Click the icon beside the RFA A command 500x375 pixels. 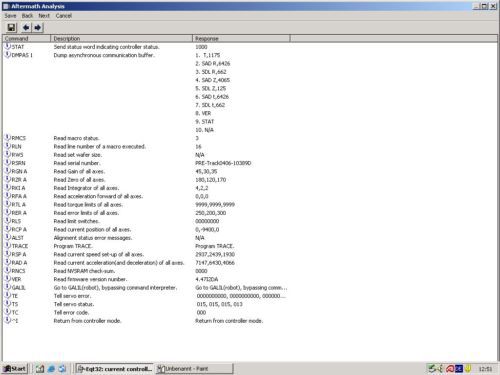(x=7, y=196)
